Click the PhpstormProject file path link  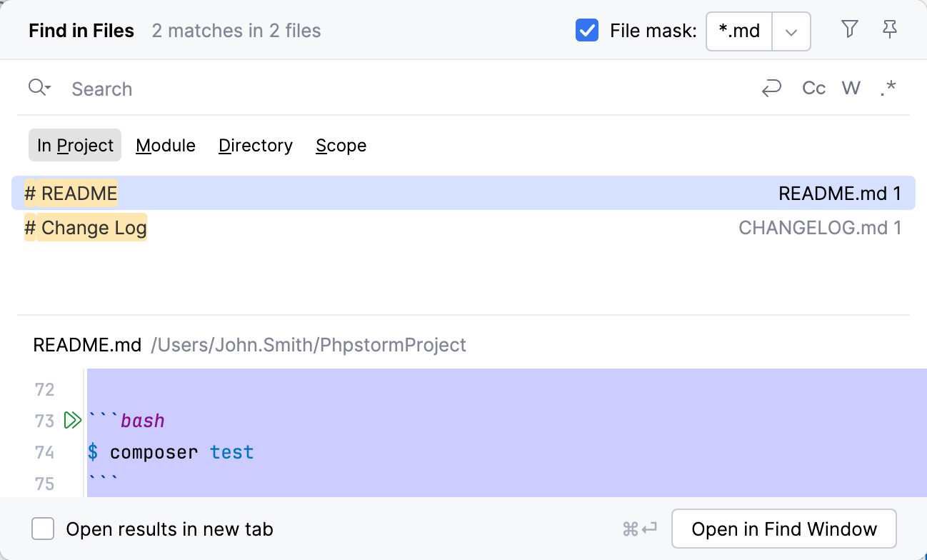click(309, 345)
